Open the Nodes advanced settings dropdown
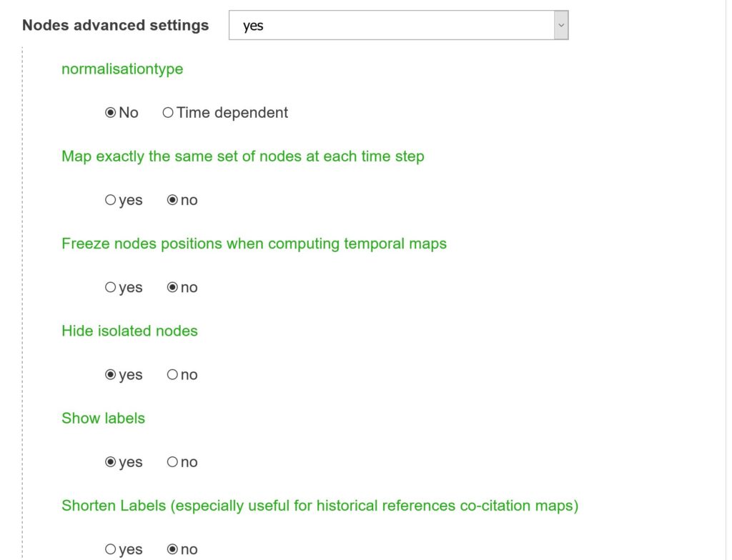The height and width of the screenshot is (560, 732). pos(397,24)
